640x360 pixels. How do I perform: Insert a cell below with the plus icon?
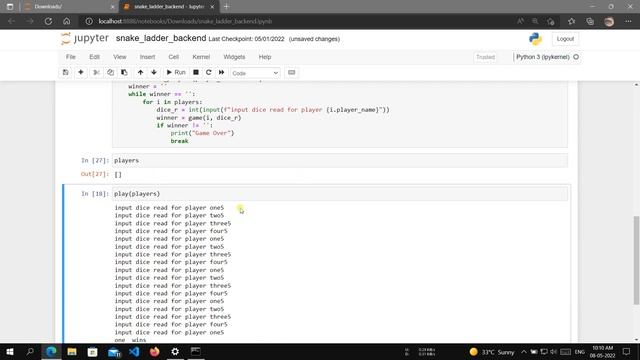[x=81, y=73]
